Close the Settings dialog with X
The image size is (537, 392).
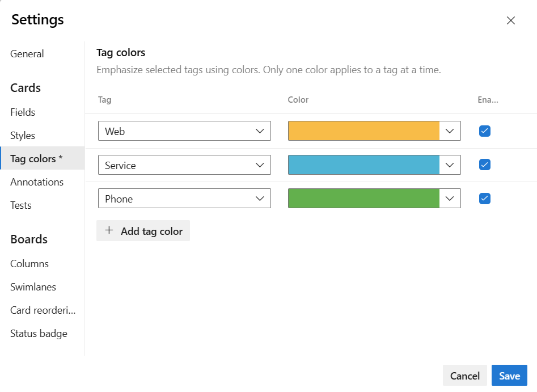pyautogui.click(x=510, y=20)
